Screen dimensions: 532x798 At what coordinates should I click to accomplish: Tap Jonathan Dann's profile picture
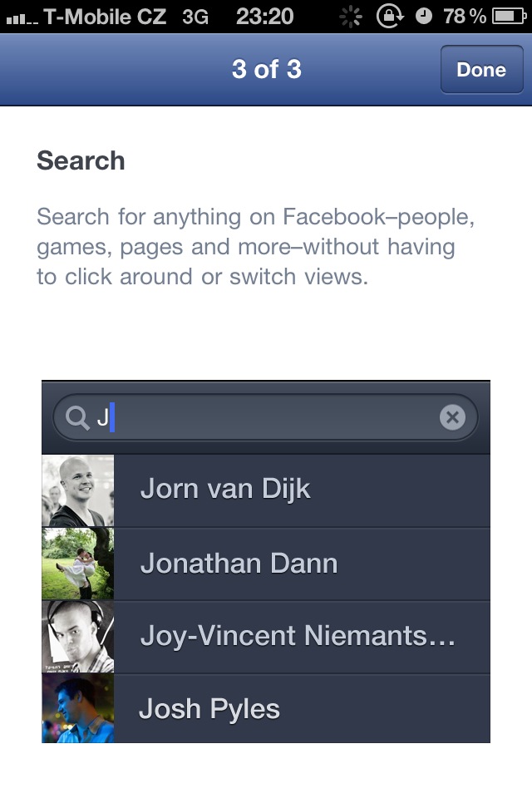(x=77, y=563)
